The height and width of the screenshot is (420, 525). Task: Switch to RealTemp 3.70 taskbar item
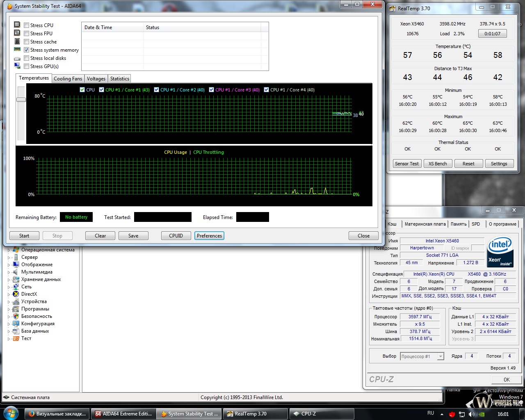click(x=256, y=414)
